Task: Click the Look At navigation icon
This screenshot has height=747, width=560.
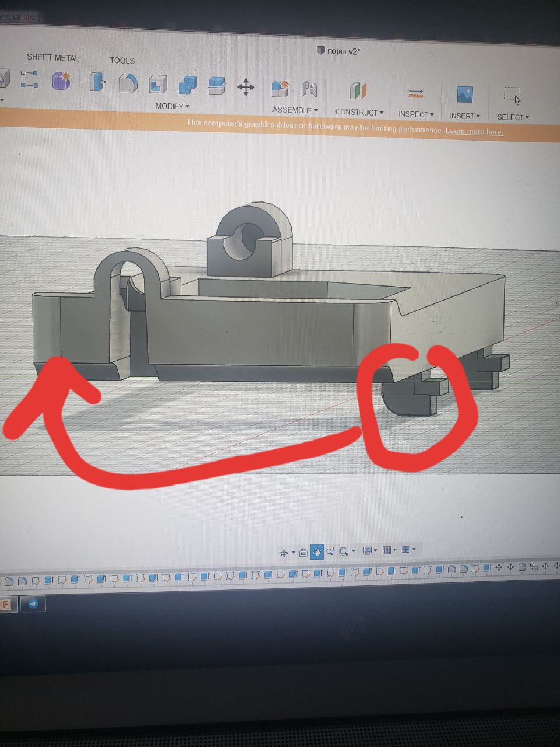Action: click(x=303, y=552)
